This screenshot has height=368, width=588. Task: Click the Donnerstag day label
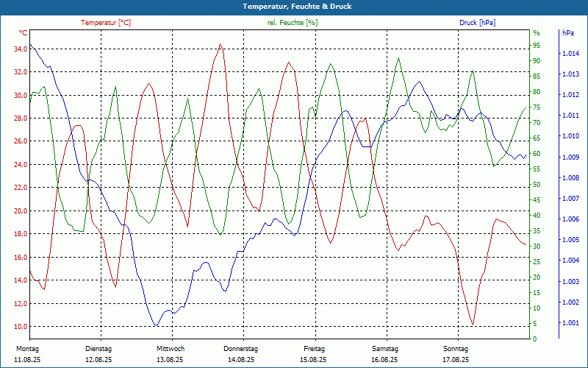[x=241, y=349]
